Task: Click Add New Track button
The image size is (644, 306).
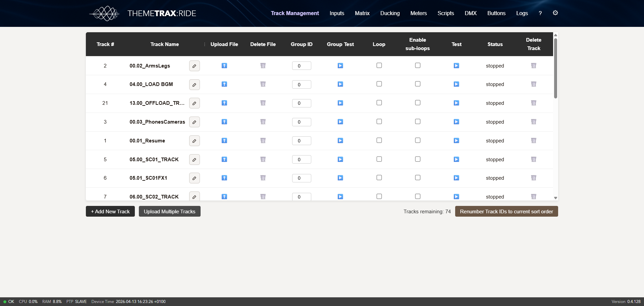Action: 110,212
